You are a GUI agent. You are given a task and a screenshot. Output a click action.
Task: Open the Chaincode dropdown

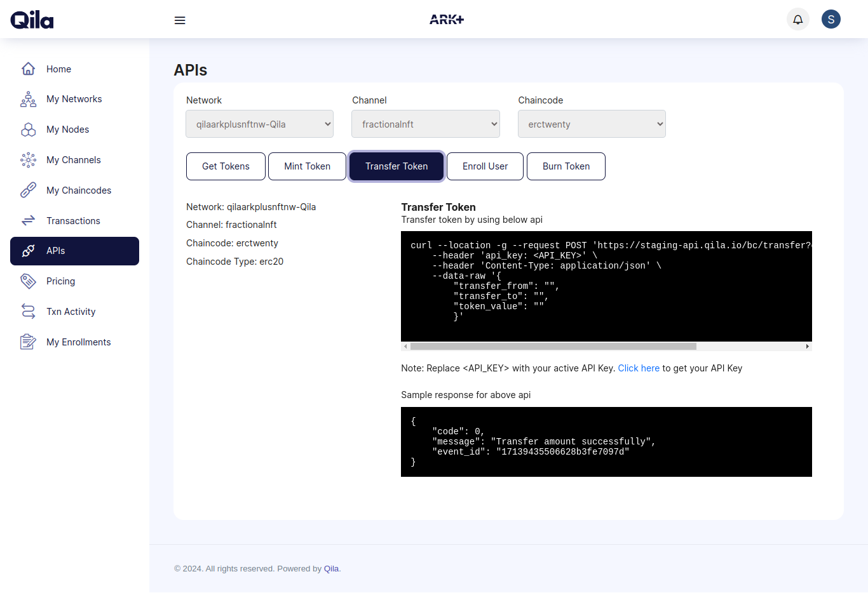(x=592, y=124)
